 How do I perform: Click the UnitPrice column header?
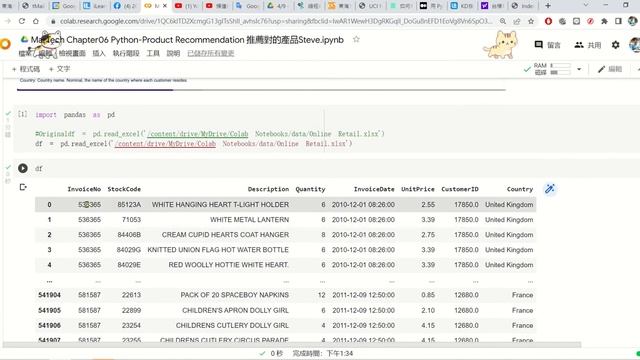[x=418, y=189]
